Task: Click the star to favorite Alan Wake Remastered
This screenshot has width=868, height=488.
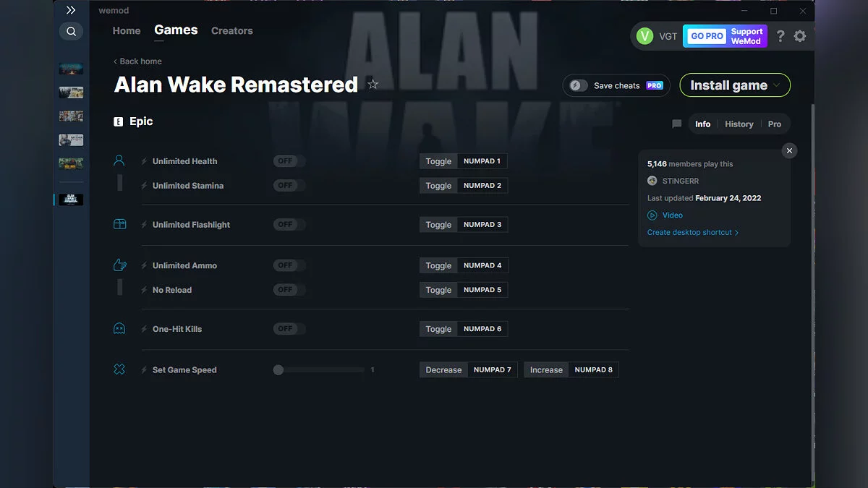Action: click(373, 84)
